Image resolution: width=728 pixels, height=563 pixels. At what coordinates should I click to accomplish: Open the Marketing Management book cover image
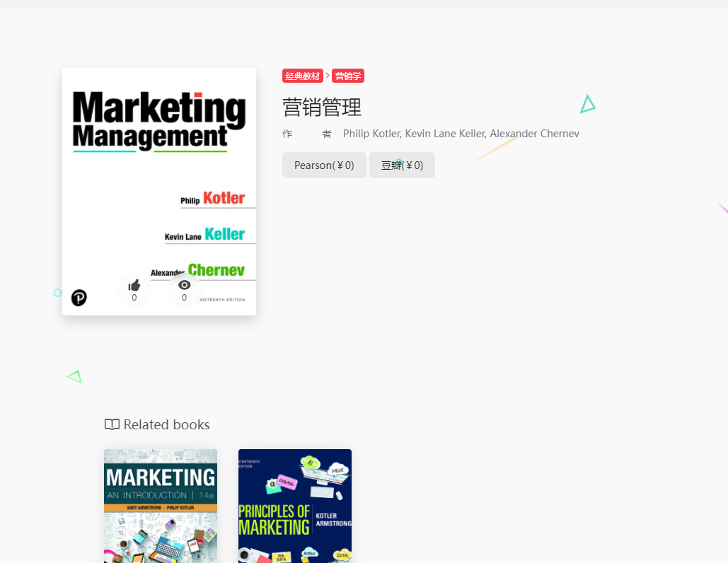click(159, 192)
